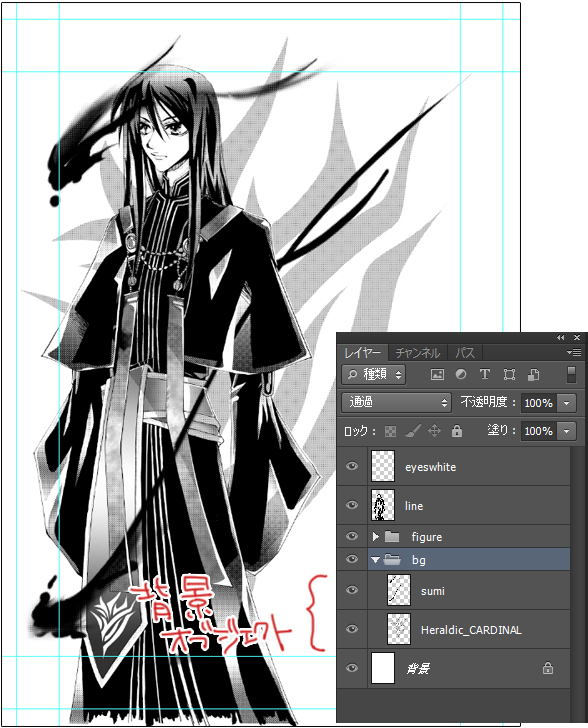Select the line layer thumbnail
The image size is (588, 728).
[383, 505]
